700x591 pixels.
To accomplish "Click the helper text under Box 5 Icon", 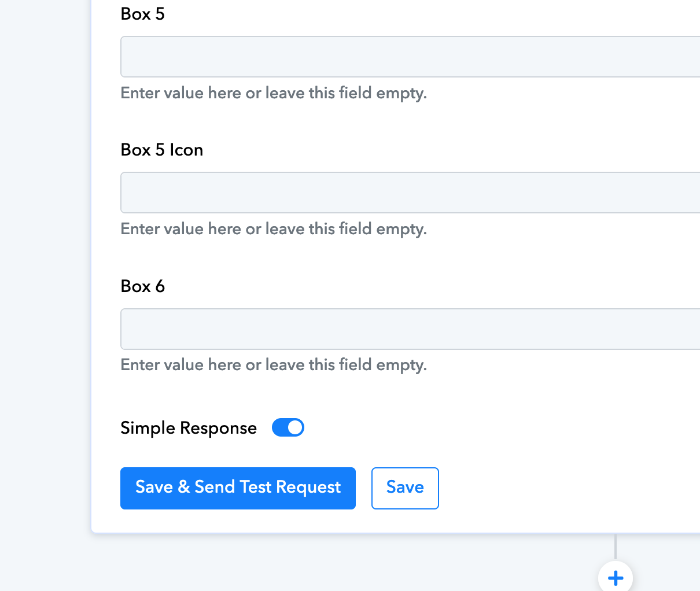I will pyautogui.click(x=274, y=229).
